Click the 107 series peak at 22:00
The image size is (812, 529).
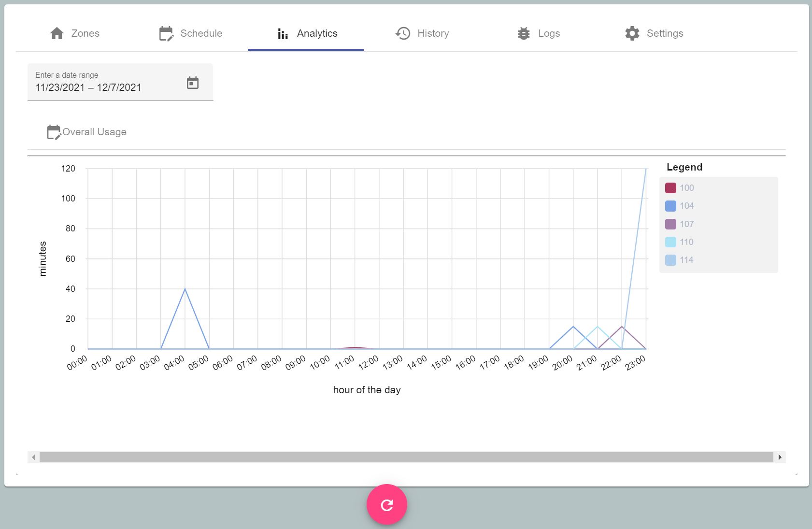[x=622, y=327]
